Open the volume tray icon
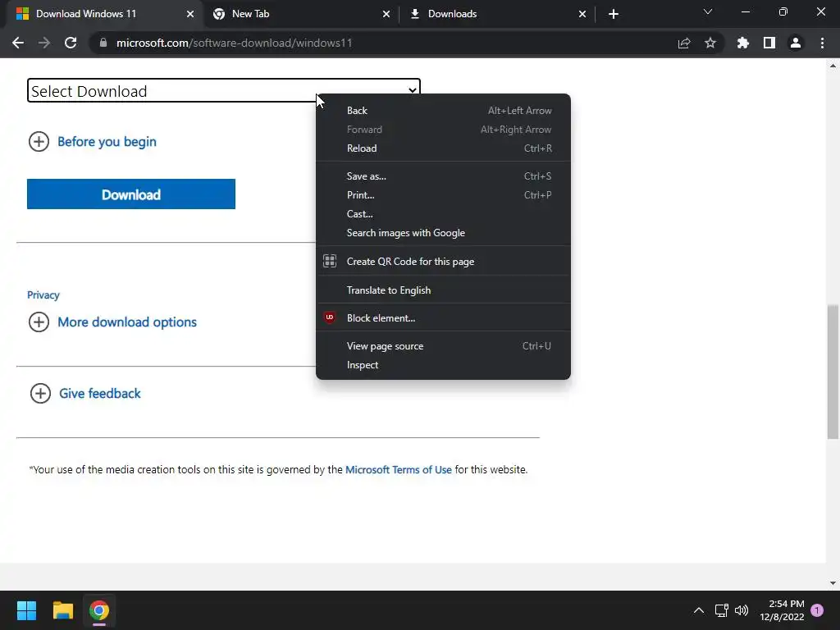 click(x=742, y=610)
